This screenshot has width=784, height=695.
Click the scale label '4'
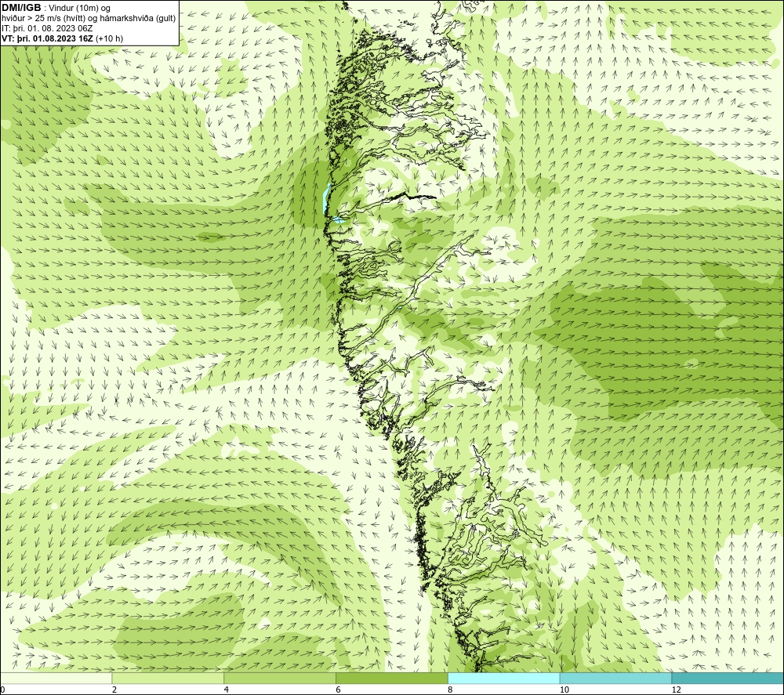[227, 690]
